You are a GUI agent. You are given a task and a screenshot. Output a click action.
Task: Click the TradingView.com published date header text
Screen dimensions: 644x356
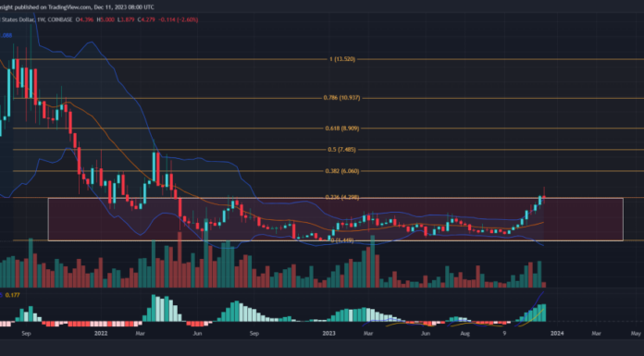(x=77, y=7)
